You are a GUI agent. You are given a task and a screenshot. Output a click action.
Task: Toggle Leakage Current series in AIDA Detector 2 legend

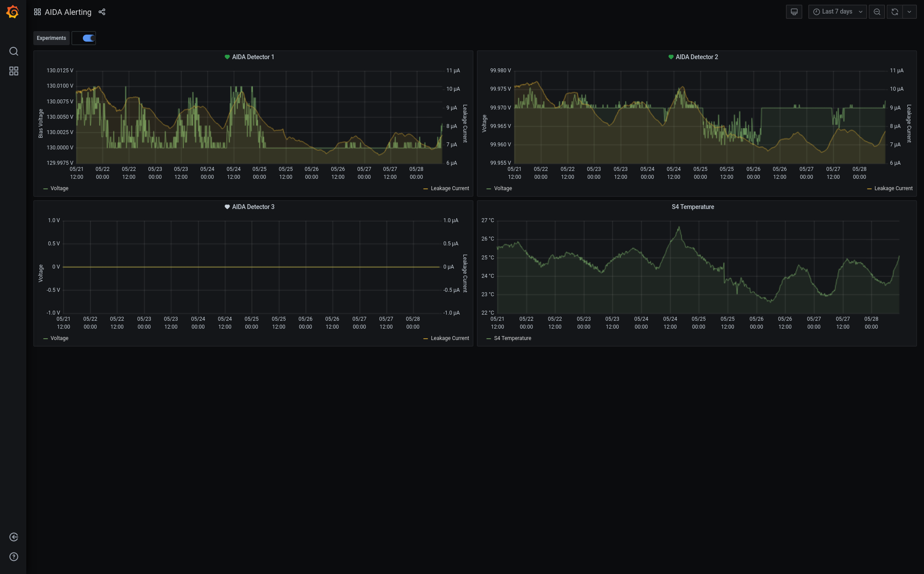(x=893, y=188)
